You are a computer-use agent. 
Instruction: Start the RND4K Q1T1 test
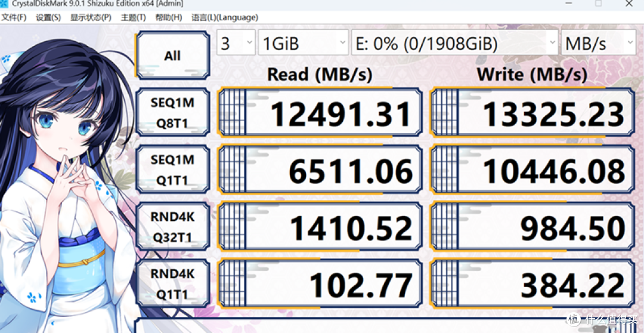click(172, 283)
